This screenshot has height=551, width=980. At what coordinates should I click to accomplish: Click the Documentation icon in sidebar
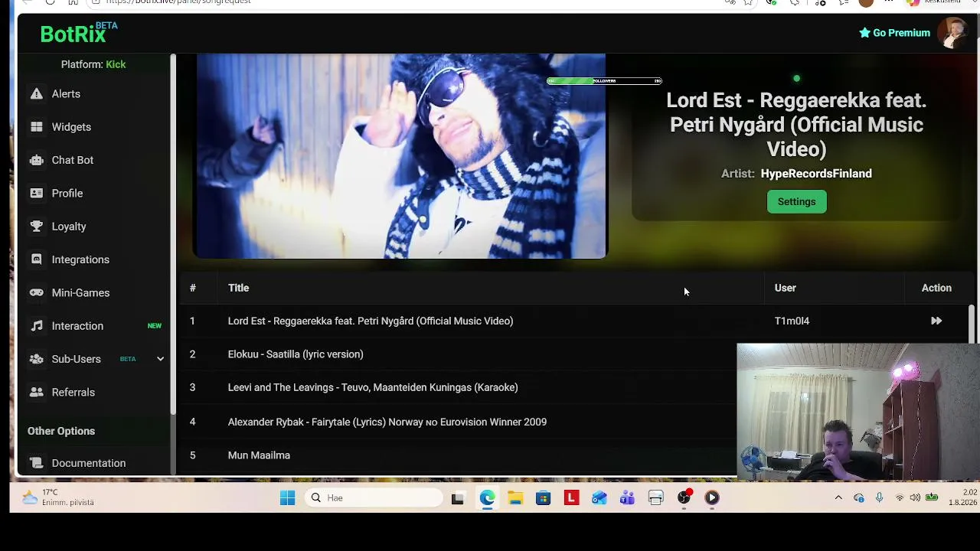(37, 463)
